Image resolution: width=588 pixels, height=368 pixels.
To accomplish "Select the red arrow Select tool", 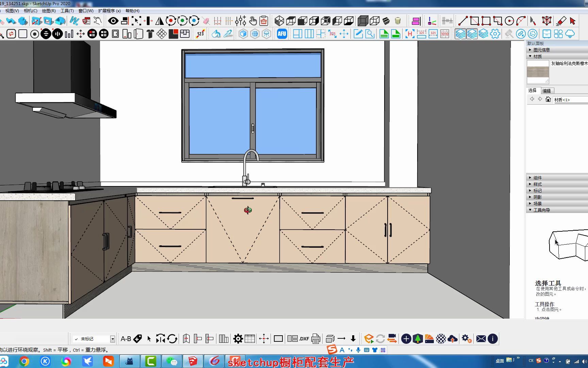I will (573, 21).
